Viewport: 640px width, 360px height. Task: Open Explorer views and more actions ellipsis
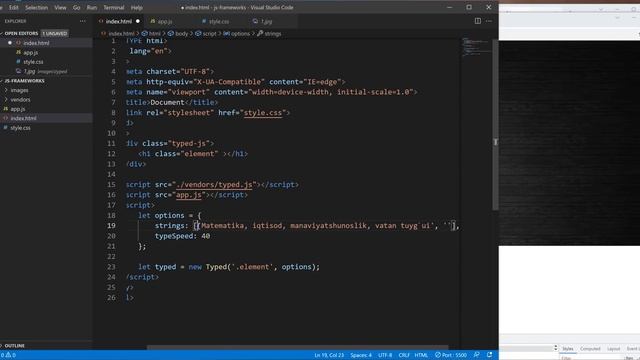click(83, 21)
